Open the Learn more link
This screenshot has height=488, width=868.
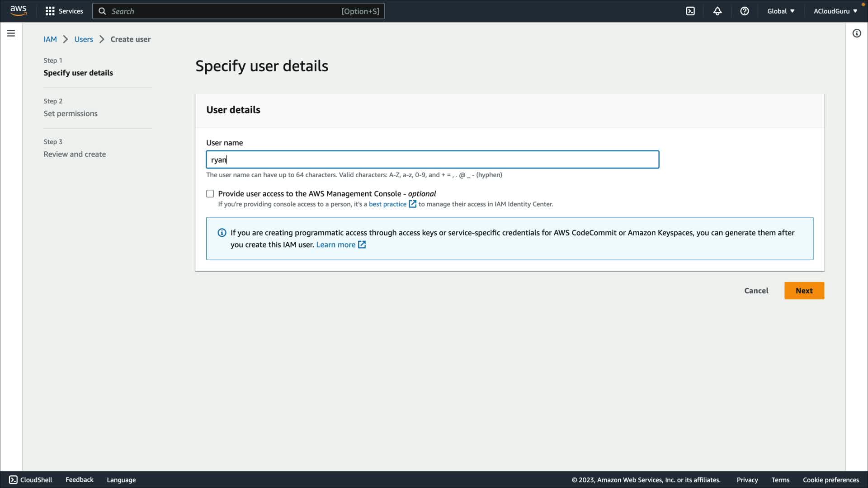[336, 244]
